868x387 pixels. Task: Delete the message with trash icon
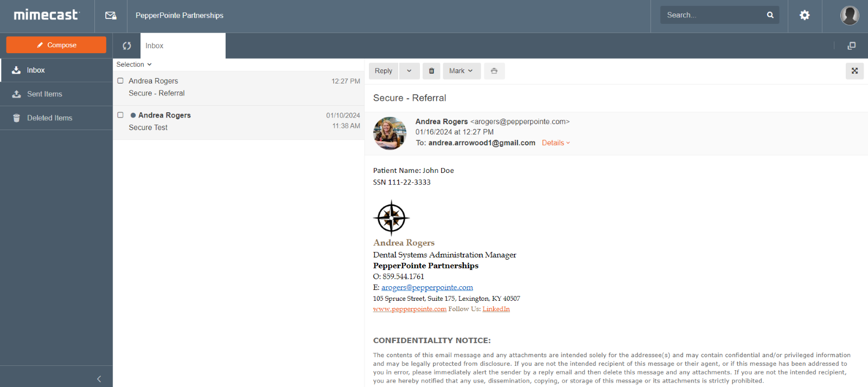click(x=431, y=71)
